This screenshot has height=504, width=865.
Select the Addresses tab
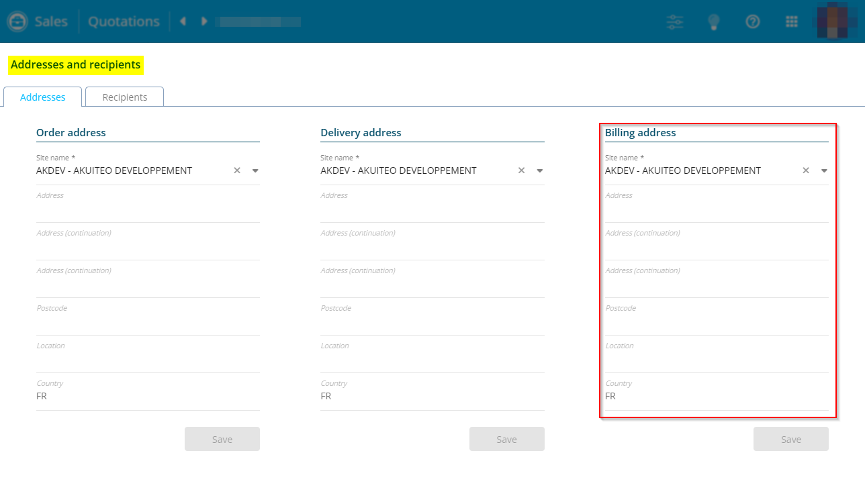[x=43, y=97]
